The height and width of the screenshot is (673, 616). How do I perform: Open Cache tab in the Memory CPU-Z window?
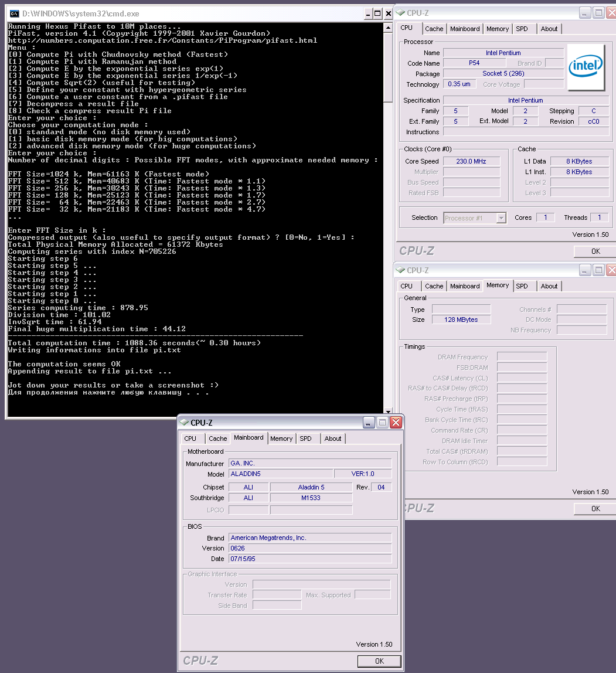click(434, 286)
